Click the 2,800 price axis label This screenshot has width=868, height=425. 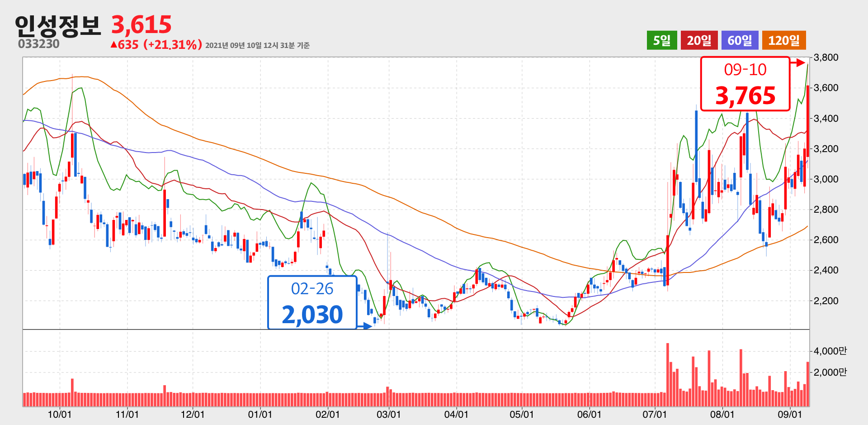pos(826,210)
